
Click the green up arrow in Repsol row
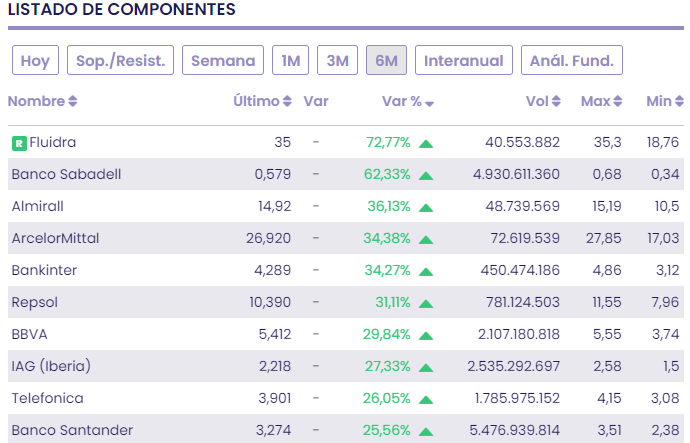point(426,303)
